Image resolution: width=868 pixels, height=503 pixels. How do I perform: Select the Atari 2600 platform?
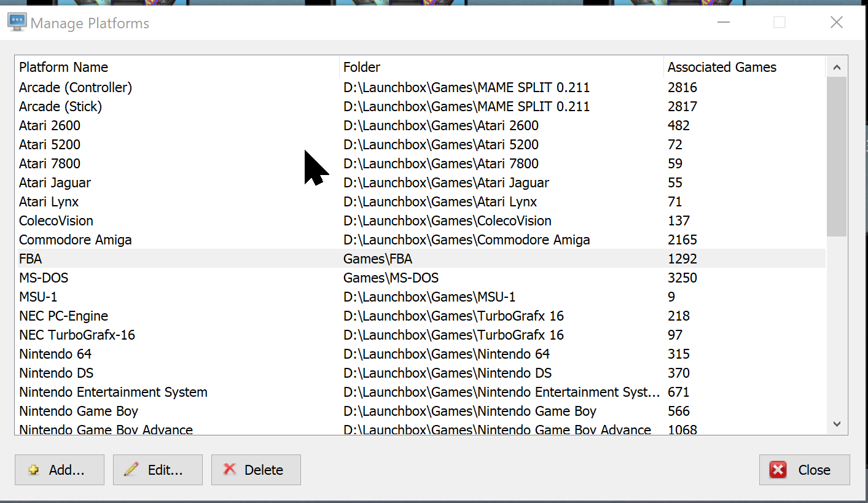click(x=420, y=125)
